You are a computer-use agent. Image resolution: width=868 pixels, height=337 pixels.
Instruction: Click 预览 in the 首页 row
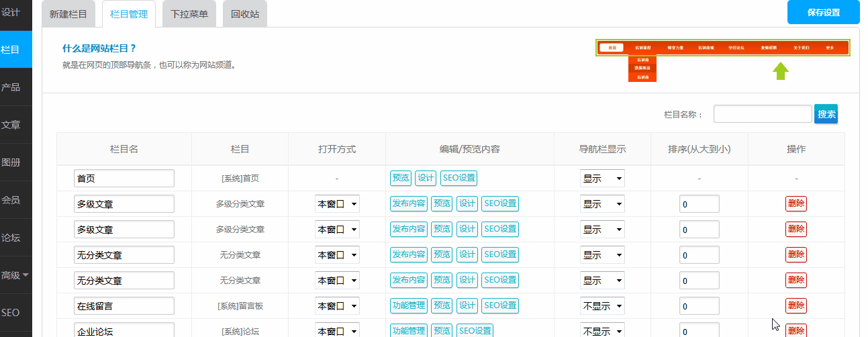pos(400,179)
